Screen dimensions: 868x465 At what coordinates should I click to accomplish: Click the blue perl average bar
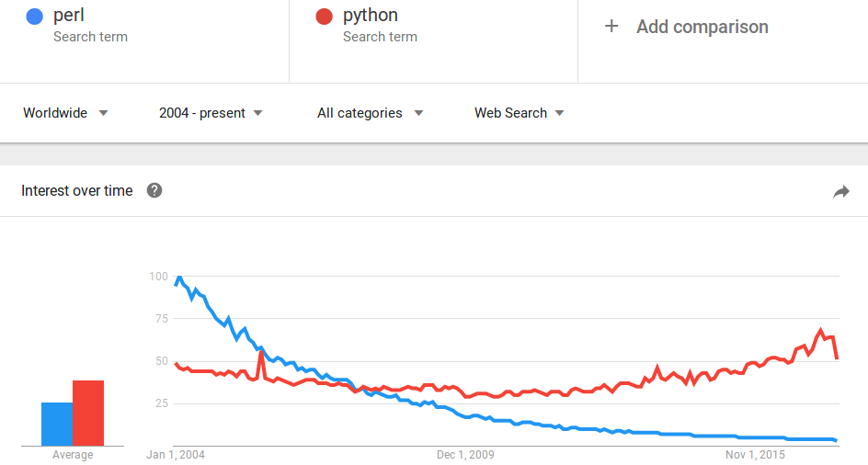coord(57,424)
